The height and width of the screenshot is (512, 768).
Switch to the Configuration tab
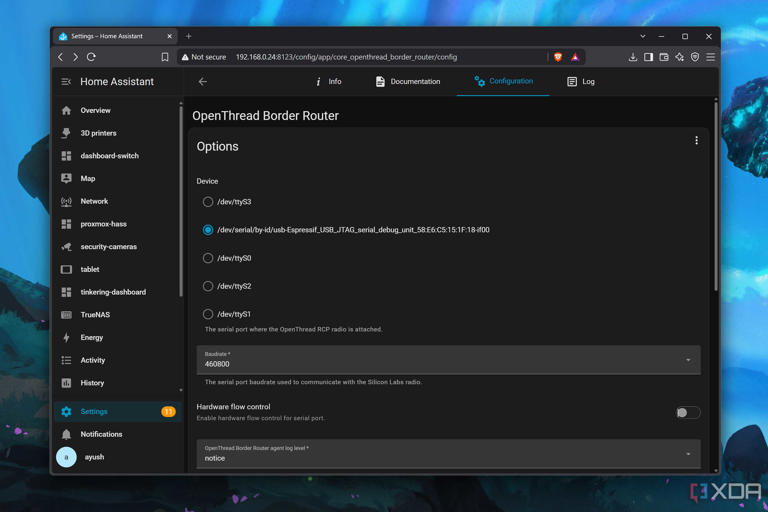click(x=503, y=81)
